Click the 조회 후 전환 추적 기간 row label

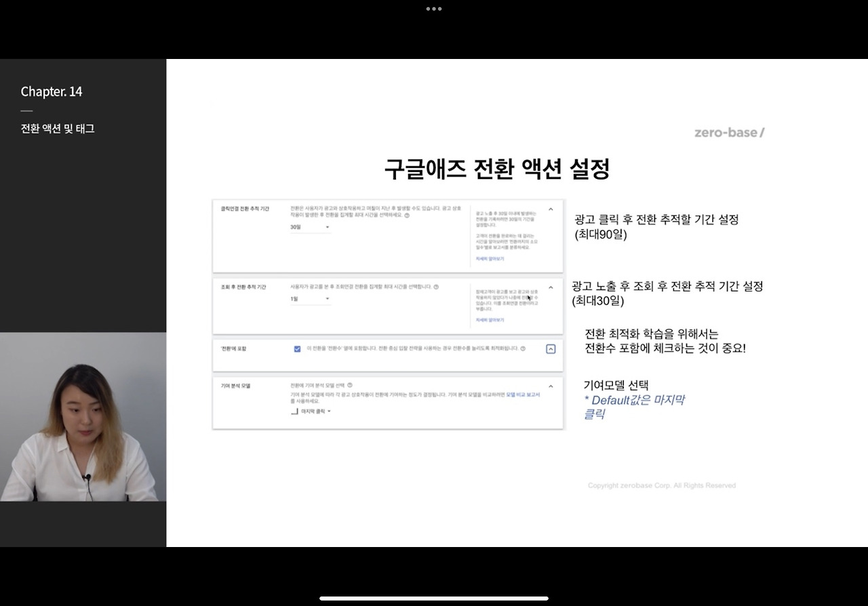pyautogui.click(x=243, y=287)
